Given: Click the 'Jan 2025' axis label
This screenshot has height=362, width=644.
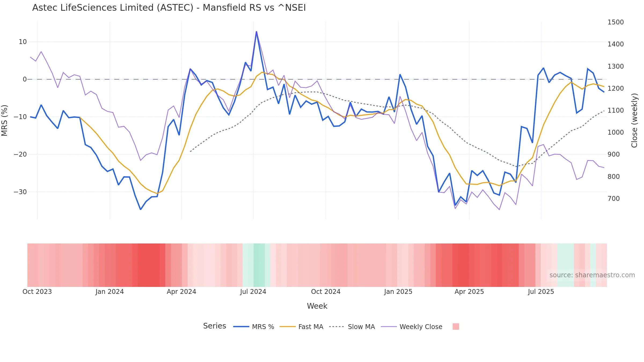Looking at the screenshot, I should [x=398, y=292].
